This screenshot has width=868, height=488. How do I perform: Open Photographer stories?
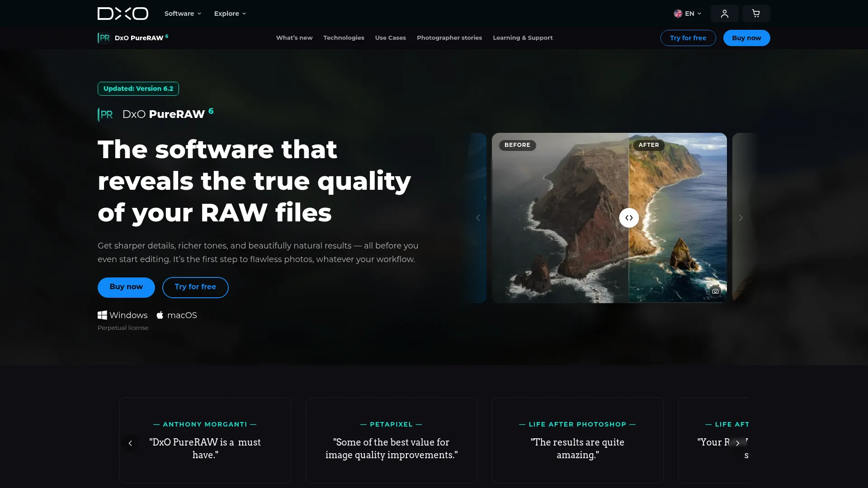tap(449, 38)
